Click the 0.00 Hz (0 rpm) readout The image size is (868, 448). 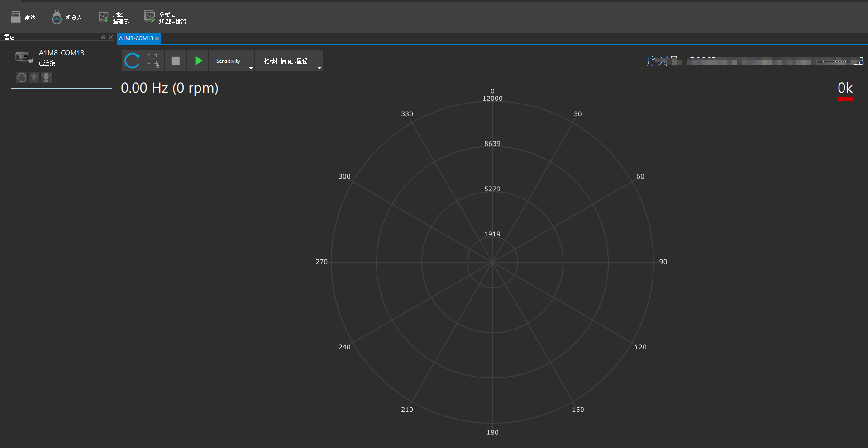point(170,88)
